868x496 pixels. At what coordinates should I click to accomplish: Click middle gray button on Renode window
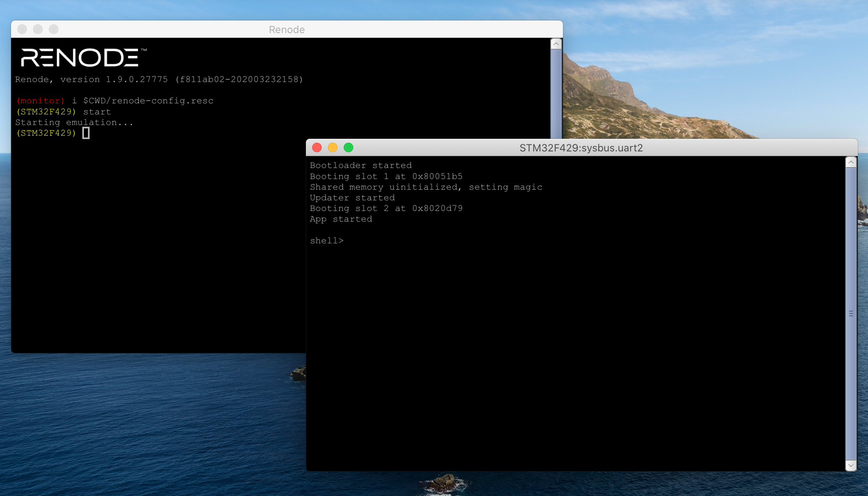click(38, 29)
